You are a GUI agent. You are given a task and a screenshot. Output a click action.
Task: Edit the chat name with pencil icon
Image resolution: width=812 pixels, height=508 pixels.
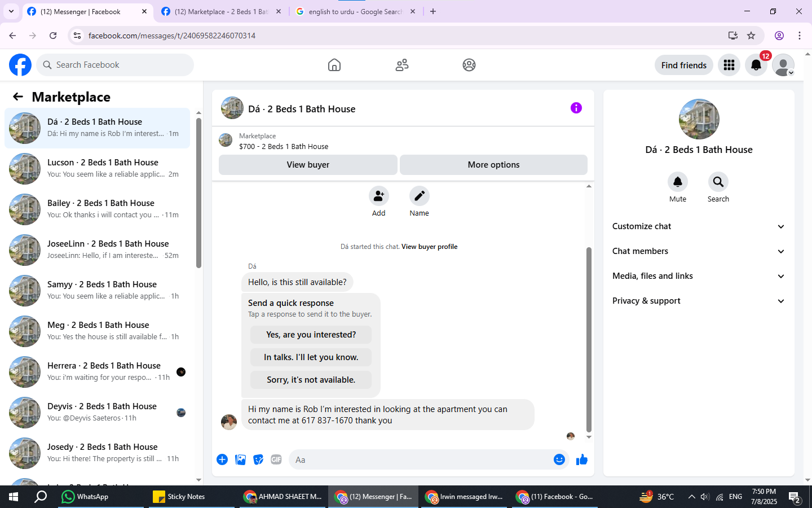click(x=420, y=196)
